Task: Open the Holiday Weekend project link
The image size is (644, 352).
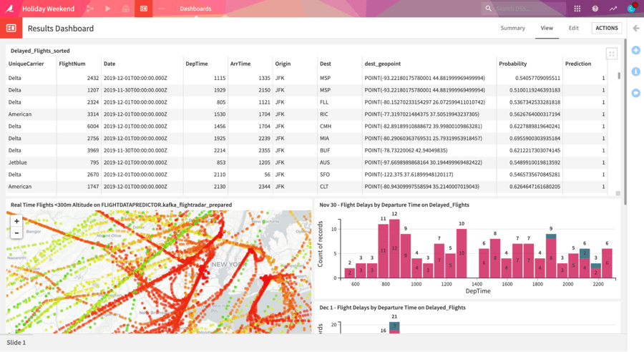Action: pos(49,8)
